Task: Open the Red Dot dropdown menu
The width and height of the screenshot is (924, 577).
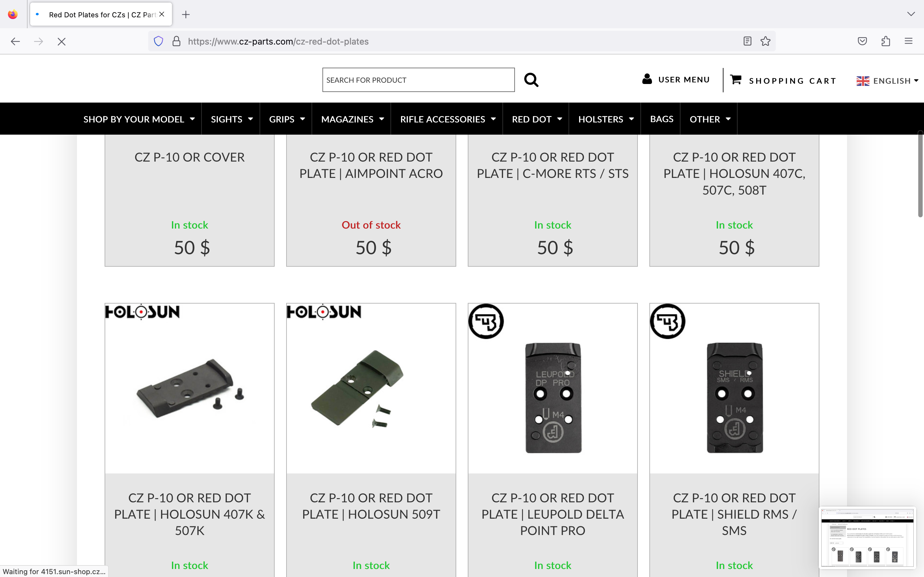Action: click(536, 119)
